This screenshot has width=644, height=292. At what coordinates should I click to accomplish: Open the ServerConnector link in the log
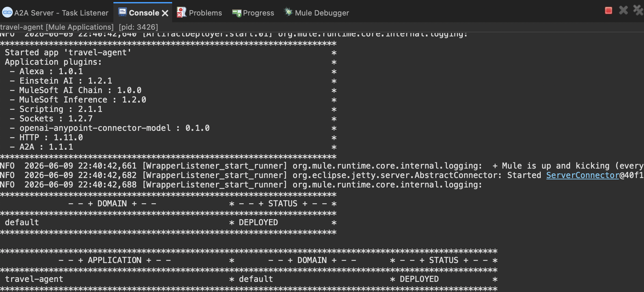(x=583, y=175)
